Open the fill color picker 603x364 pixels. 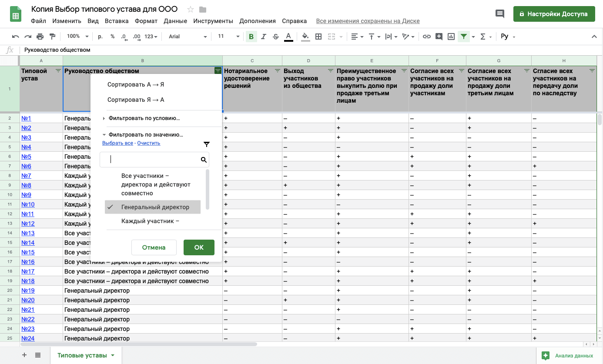tap(305, 37)
